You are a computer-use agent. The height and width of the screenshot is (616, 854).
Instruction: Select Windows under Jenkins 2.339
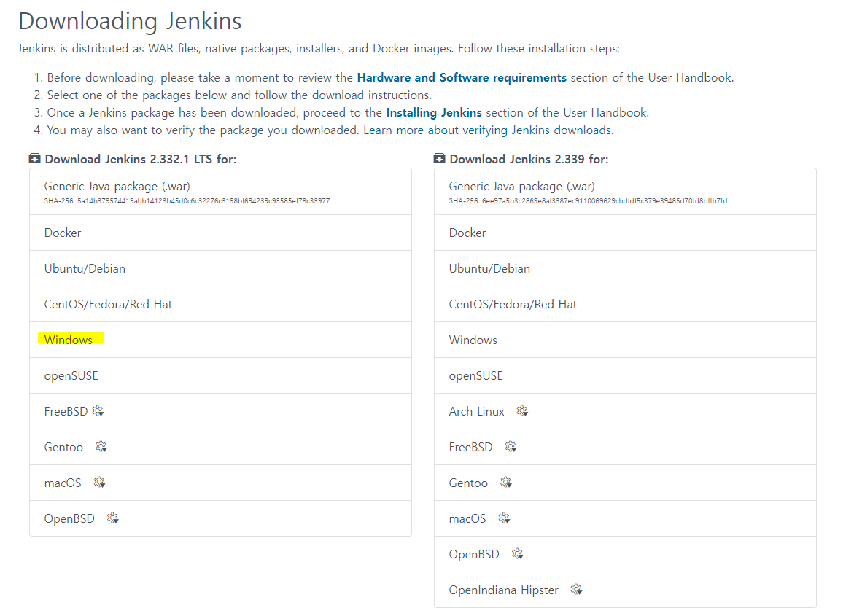point(625,340)
